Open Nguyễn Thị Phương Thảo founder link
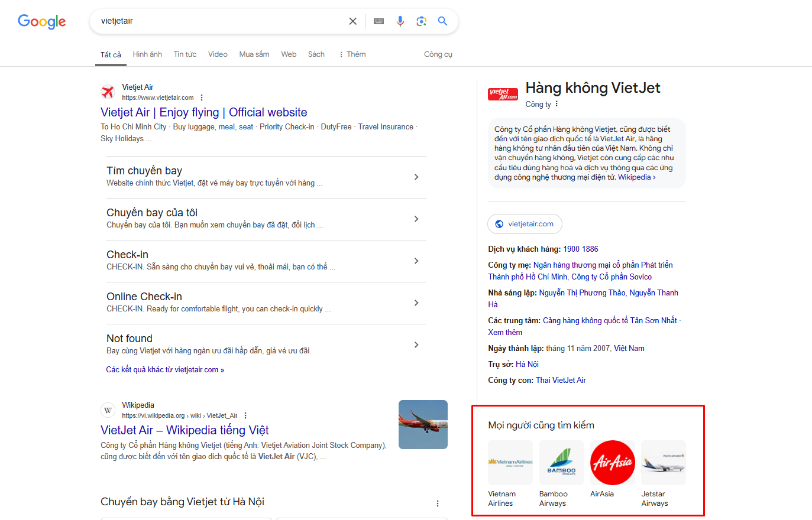 (x=582, y=292)
